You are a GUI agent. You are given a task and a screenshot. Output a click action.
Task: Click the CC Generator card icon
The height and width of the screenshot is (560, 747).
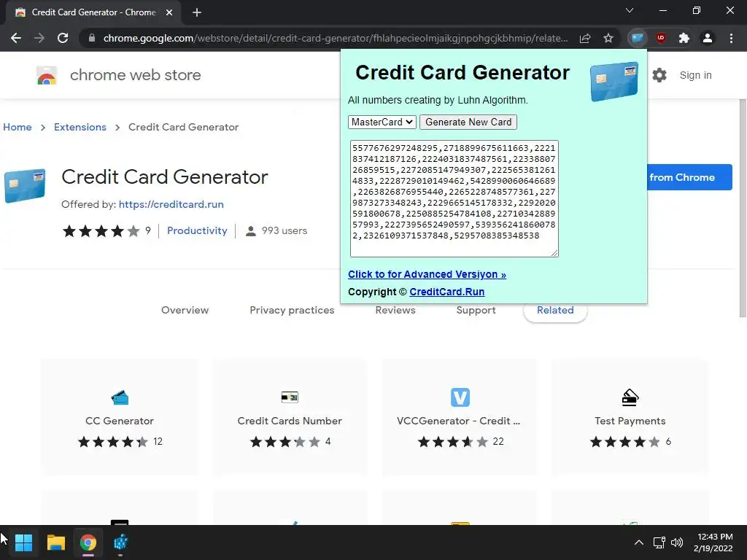120,397
